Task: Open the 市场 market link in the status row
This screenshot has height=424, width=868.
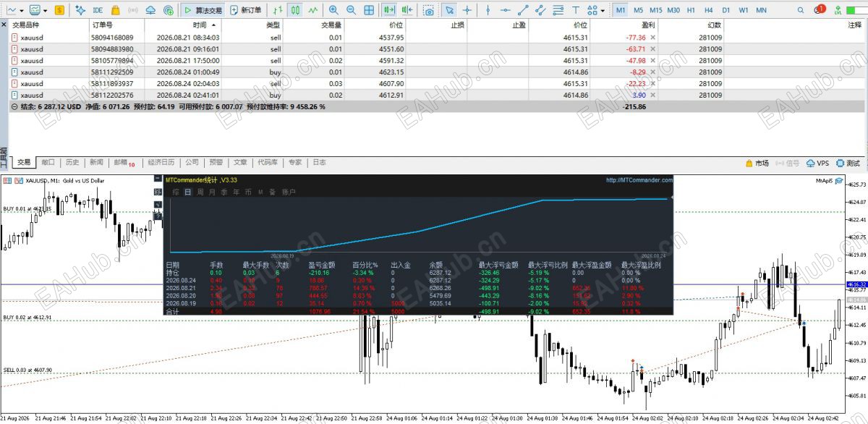Action: [757, 164]
